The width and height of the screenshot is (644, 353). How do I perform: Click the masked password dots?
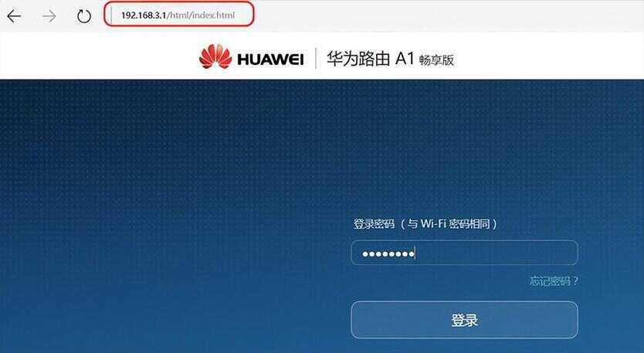388,254
